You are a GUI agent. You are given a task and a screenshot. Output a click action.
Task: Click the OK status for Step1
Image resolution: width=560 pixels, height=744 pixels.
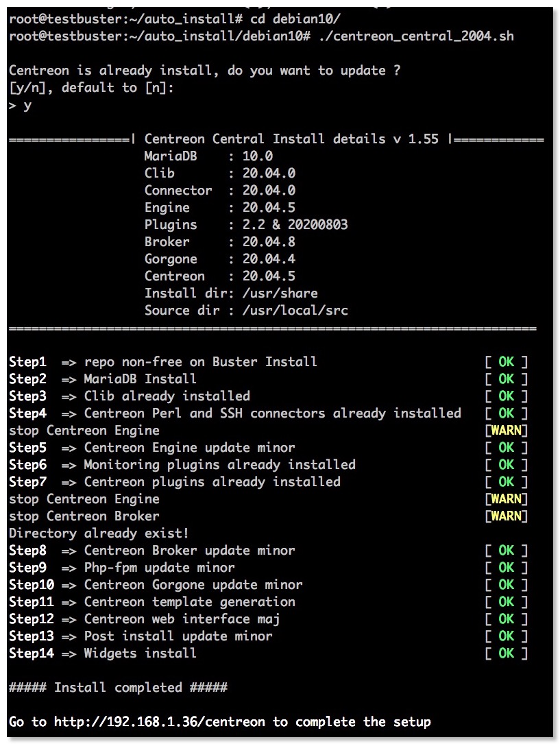click(x=506, y=362)
